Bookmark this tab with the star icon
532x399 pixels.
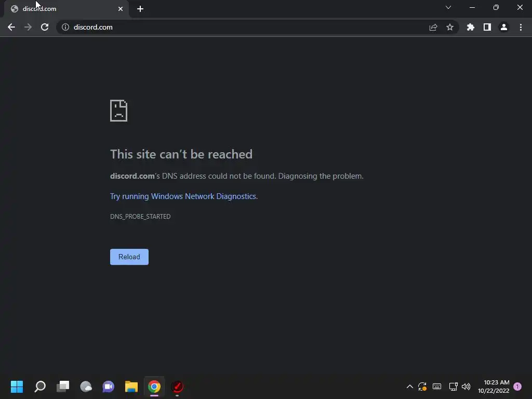(x=450, y=27)
